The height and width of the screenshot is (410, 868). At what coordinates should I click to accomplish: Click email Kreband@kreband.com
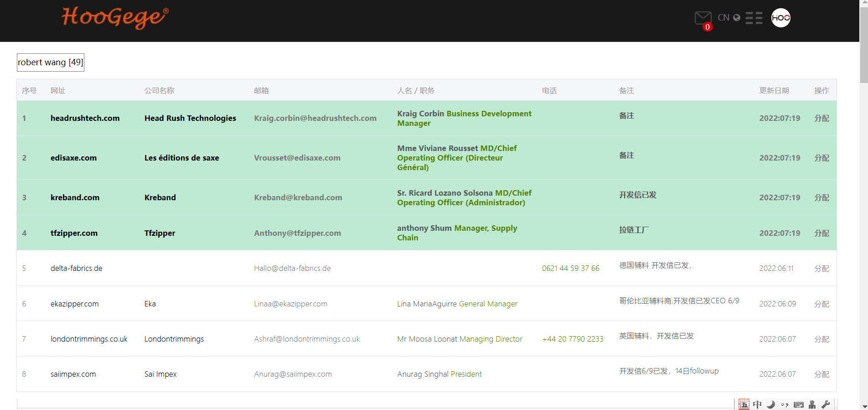click(298, 197)
